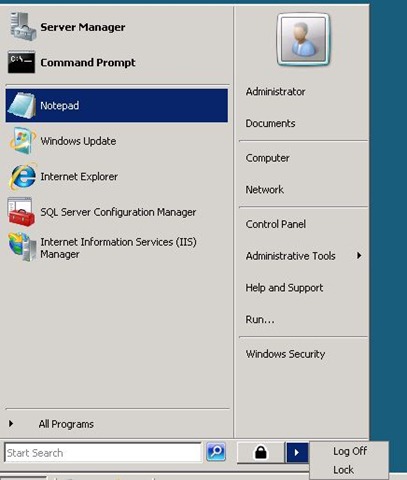Open Documents

pyautogui.click(x=270, y=123)
